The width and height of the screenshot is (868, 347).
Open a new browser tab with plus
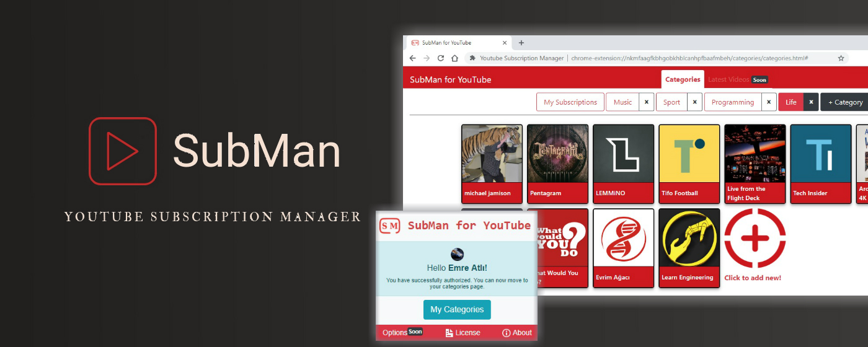click(521, 43)
